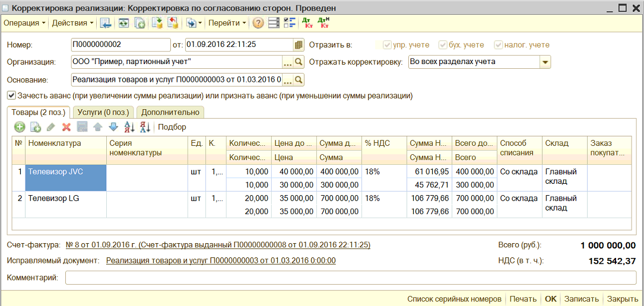Click the 'Записать' button
The width and height of the screenshot is (644, 306).
581,299
